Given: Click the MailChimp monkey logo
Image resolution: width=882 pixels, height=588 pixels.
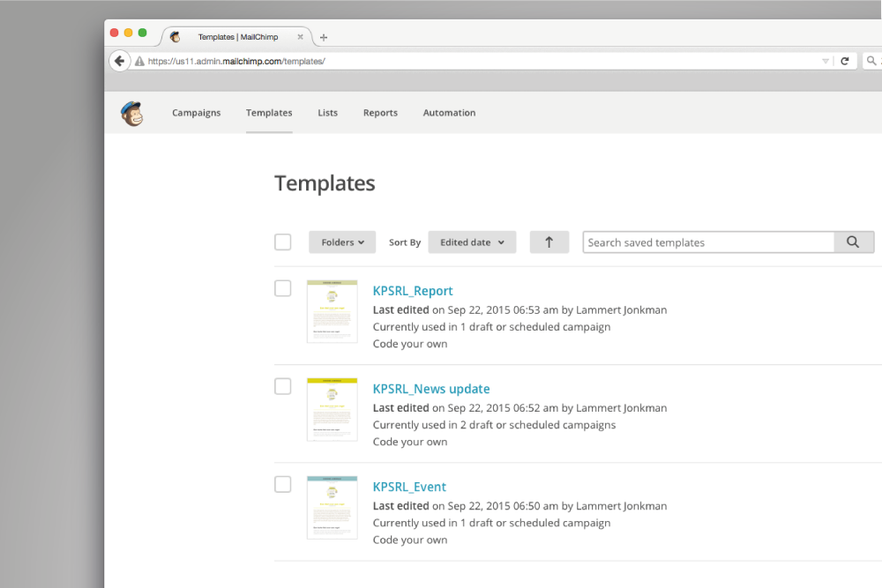Looking at the screenshot, I should coord(132,114).
